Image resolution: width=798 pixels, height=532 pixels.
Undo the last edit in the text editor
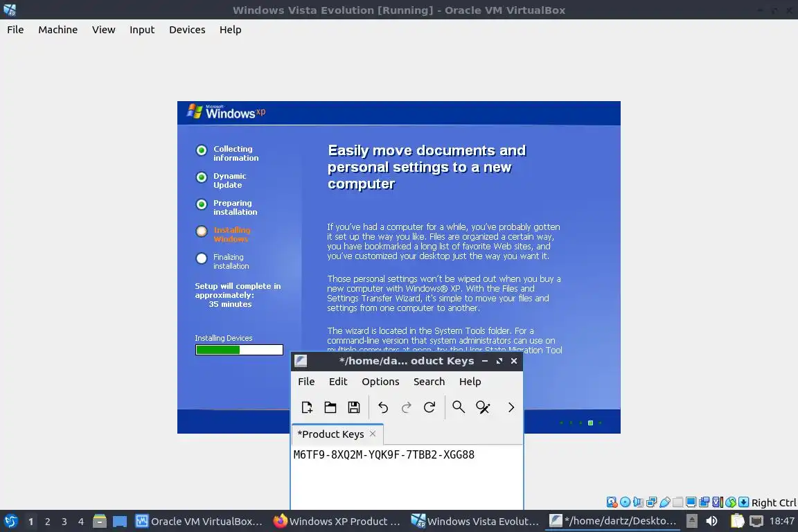382,407
